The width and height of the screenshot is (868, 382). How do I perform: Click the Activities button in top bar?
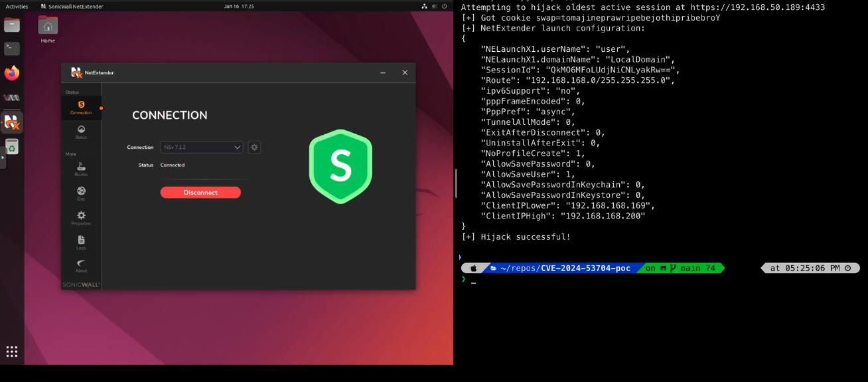coord(17,6)
